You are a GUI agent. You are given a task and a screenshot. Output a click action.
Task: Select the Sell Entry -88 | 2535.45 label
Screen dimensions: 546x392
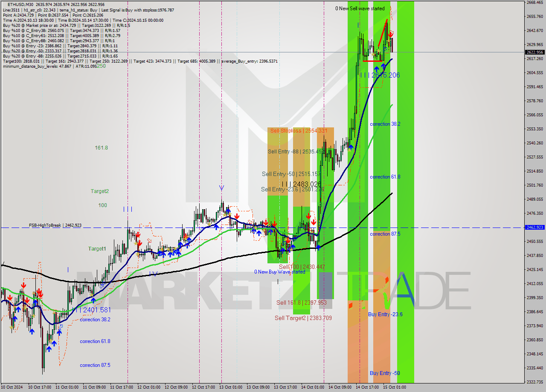pyautogui.click(x=296, y=151)
